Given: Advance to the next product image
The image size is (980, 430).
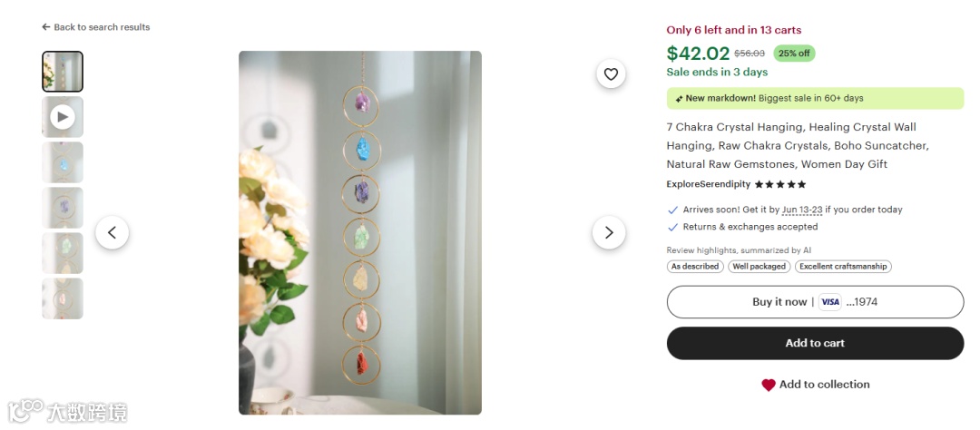Looking at the screenshot, I should tap(609, 232).
